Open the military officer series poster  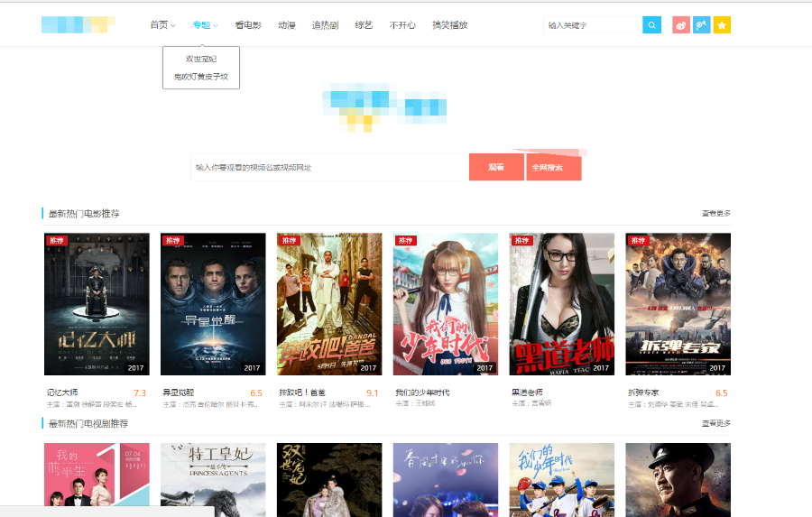[678, 480]
